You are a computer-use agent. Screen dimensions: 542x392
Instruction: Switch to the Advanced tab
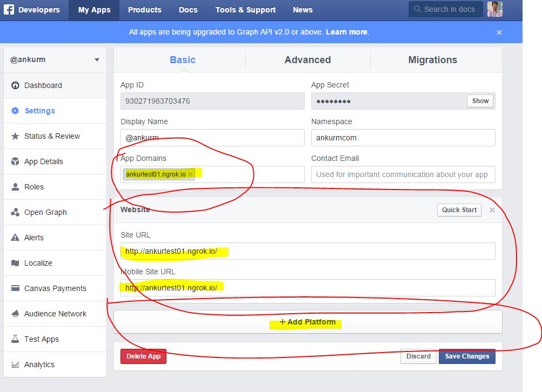tap(307, 60)
